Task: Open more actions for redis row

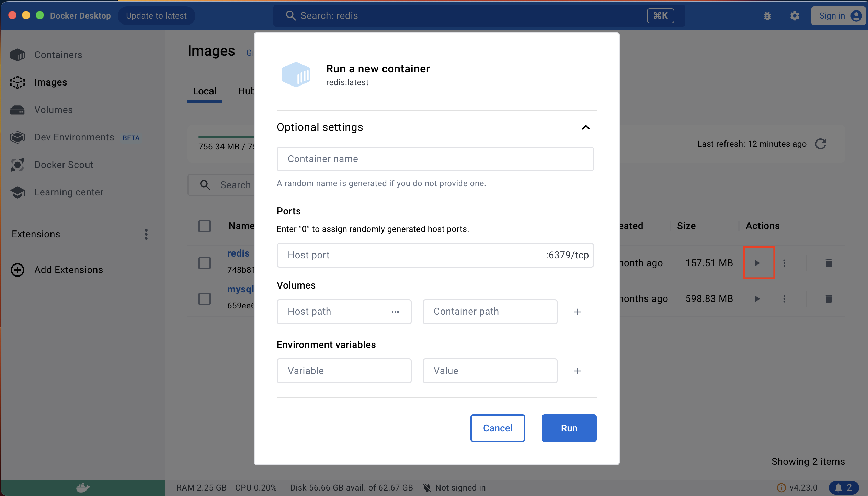Action: click(784, 263)
